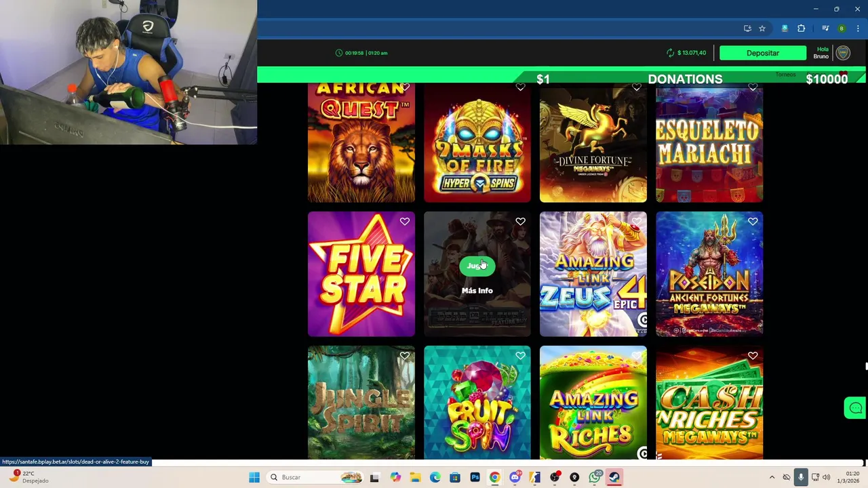This screenshot has height=488, width=868.
Task: Open Task View on the taskbar
Action: click(374, 477)
